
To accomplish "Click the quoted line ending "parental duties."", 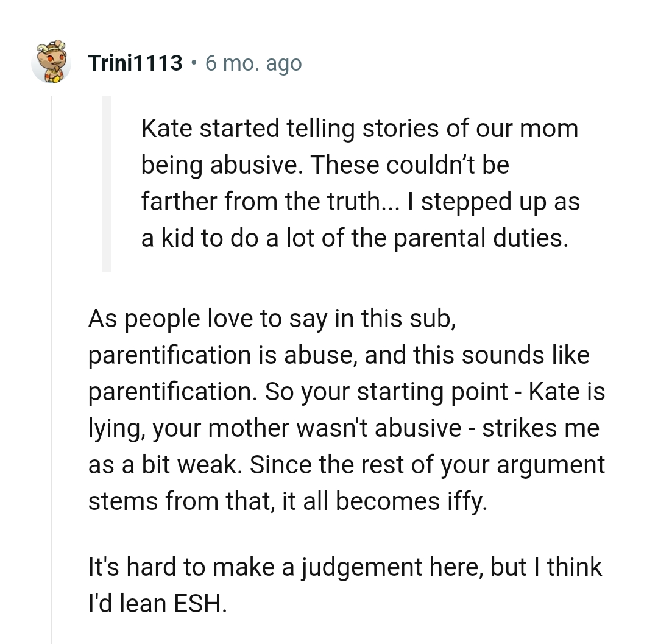I will (354, 238).
